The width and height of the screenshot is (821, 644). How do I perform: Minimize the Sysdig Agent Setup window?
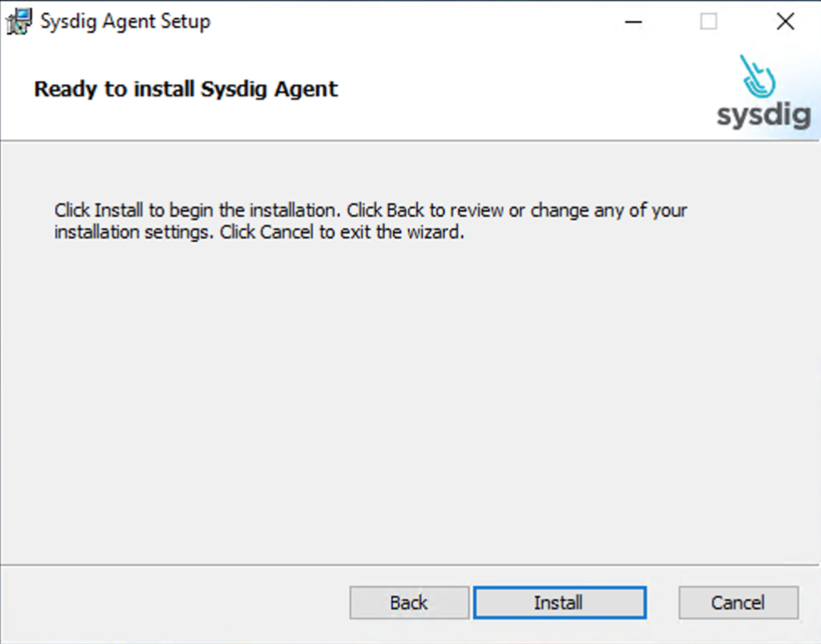tap(632, 22)
